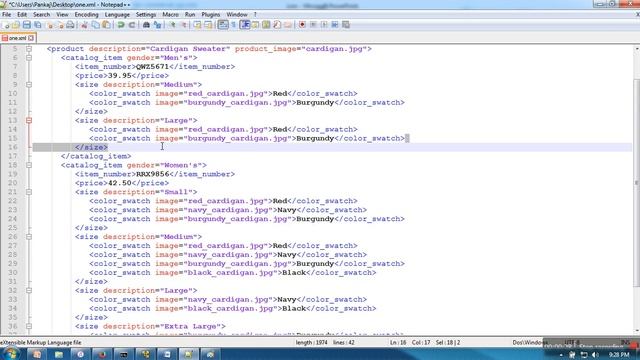The image size is (640, 360).
Task: Select the one.xml document tab
Action: [18, 38]
